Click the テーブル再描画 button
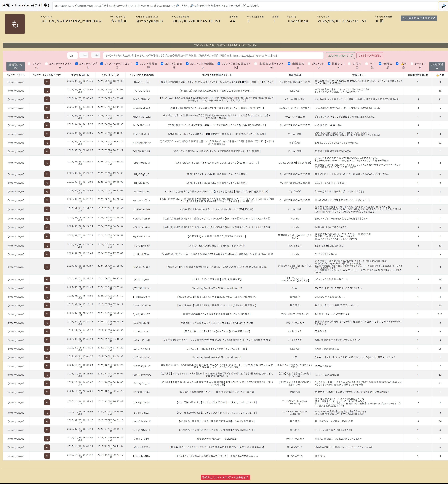 (x=437, y=66)
